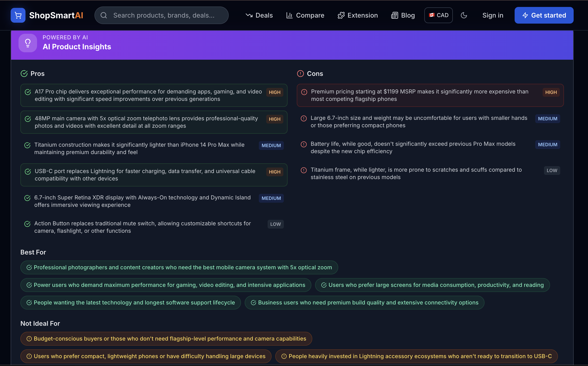The height and width of the screenshot is (366, 588).
Task: Click the HIGH badge on A17 Pro chip pro
Action: (274, 92)
